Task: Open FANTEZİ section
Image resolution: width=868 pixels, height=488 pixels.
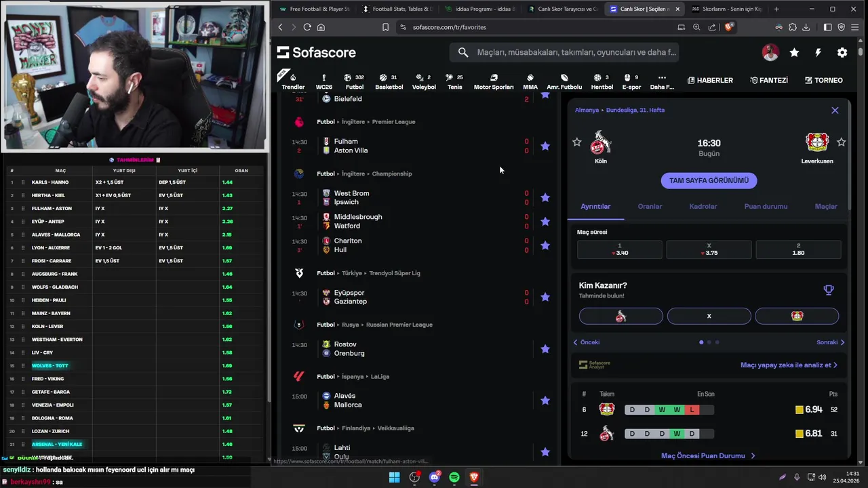Action: pos(769,80)
